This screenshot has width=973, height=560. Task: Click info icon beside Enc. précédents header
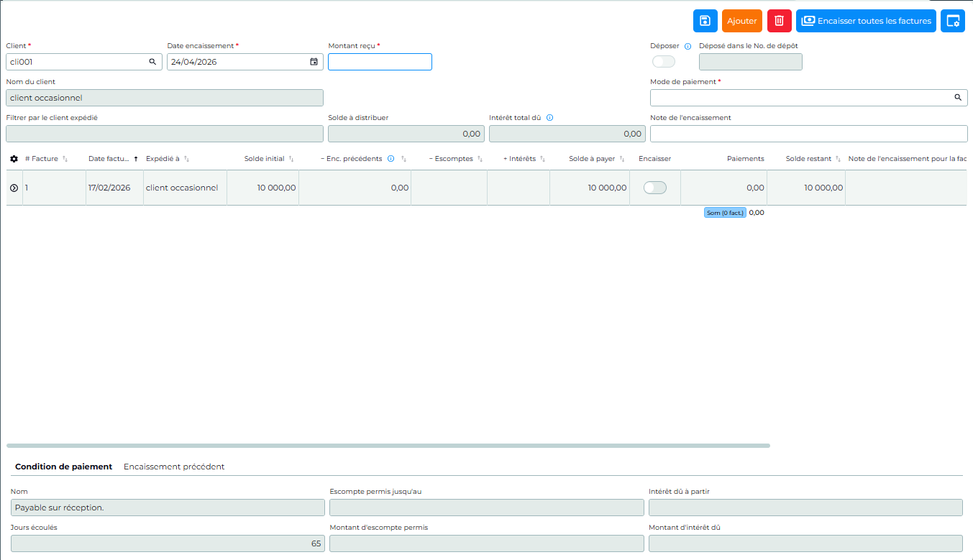click(390, 159)
